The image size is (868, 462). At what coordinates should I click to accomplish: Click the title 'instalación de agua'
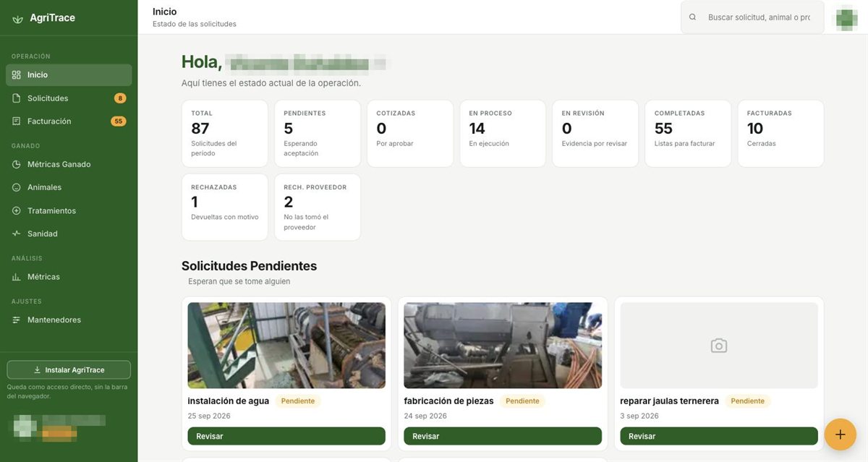(x=229, y=401)
